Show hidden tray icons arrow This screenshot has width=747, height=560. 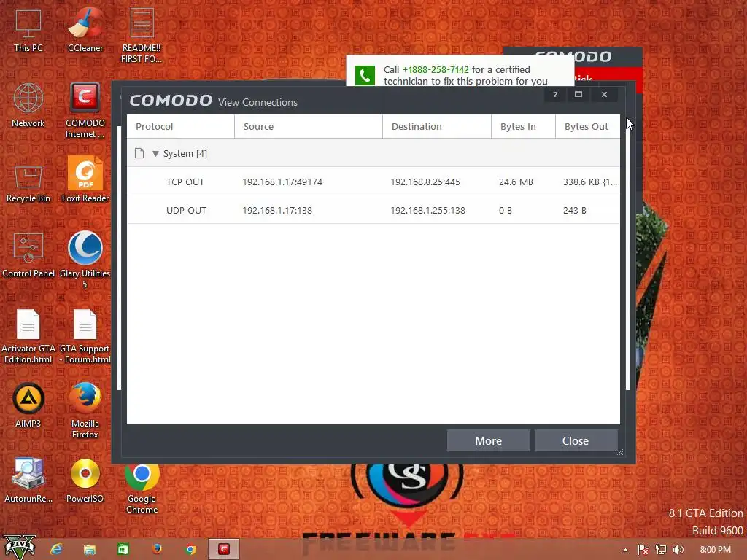(625, 550)
